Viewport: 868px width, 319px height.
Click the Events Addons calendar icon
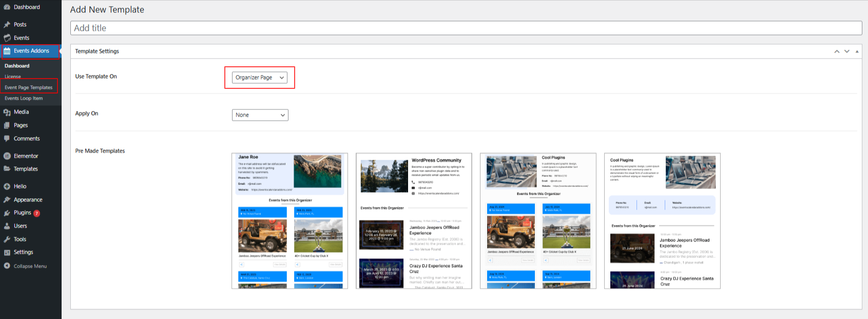point(7,51)
